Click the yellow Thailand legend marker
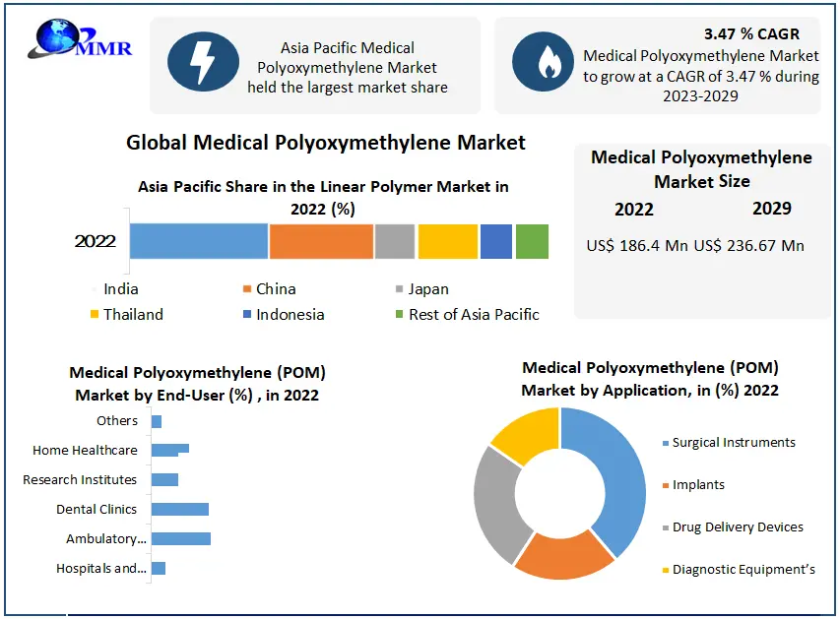 95,315
